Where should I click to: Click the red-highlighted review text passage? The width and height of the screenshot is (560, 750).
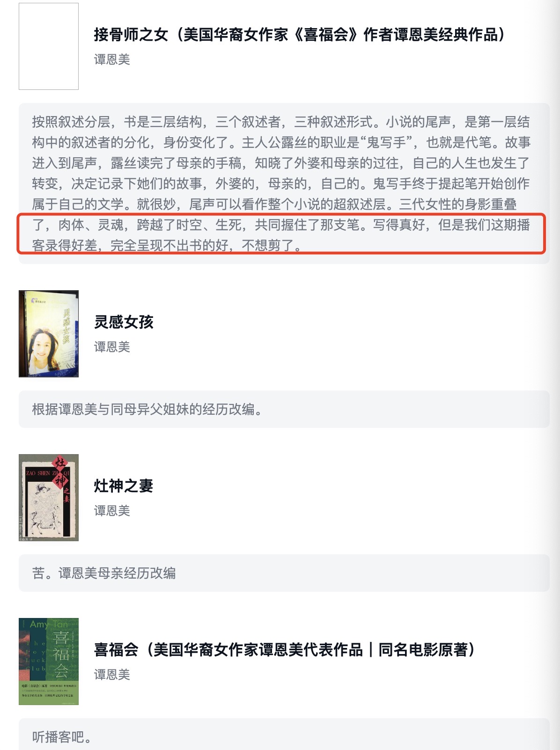click(x=281, y=234)
